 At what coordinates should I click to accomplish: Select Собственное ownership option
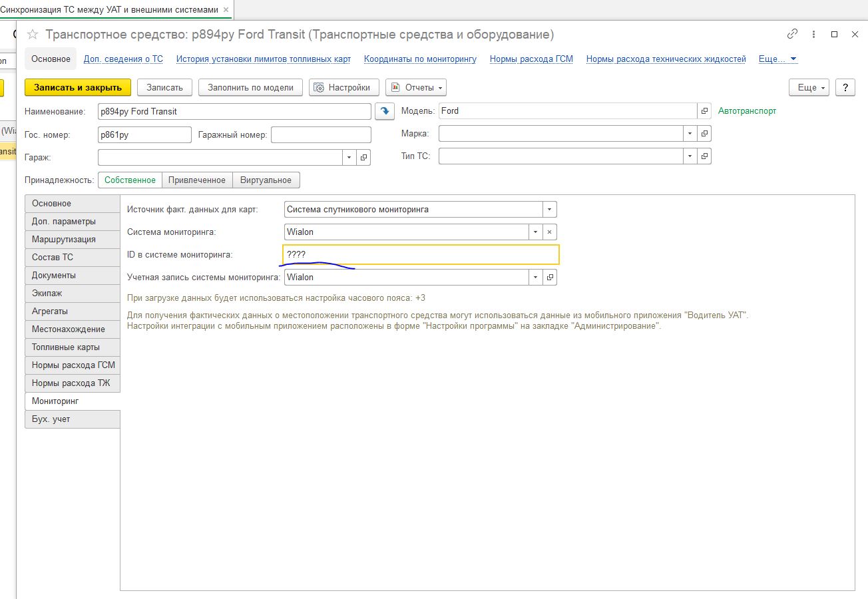[x=130, y=180]
